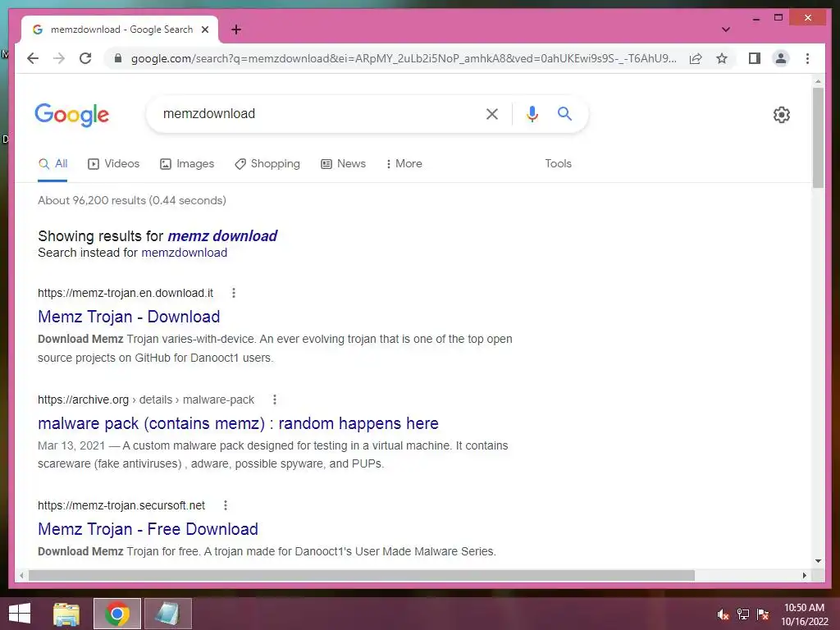
Task: Follow the 'memz download' suggested correction link
Action: pos(222,235)
